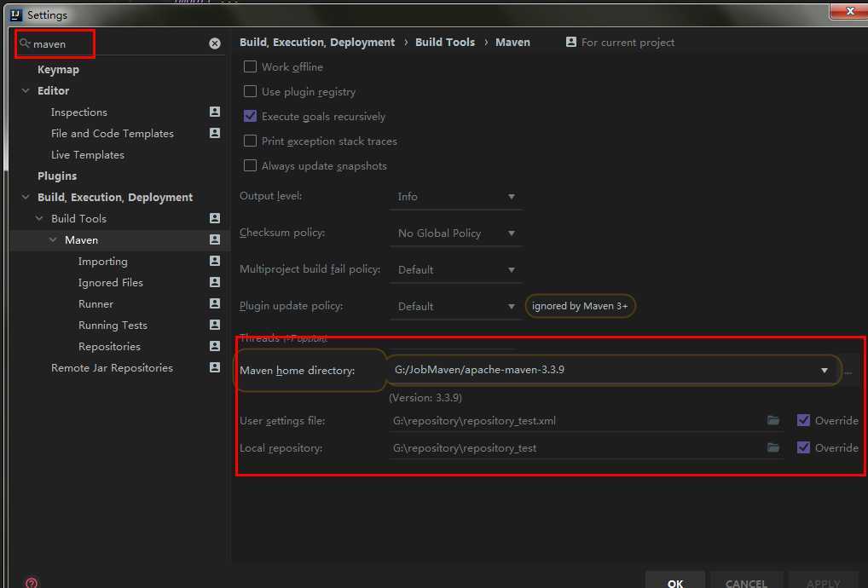The width and height of the screenshot is (868, 588).
Task: Toggle Override for User settings file
Action: (803, 420)
